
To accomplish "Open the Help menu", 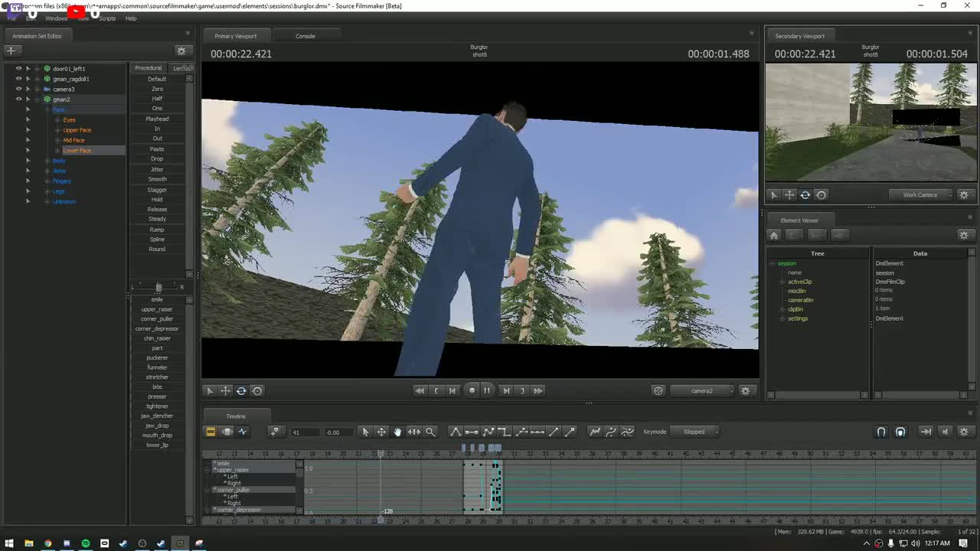I will pos(131,18).
